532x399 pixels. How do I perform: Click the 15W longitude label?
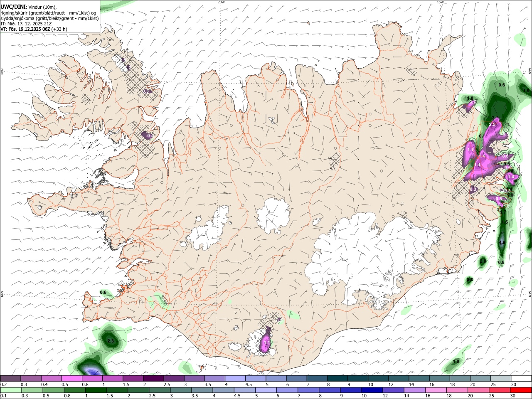coord(440,2)
